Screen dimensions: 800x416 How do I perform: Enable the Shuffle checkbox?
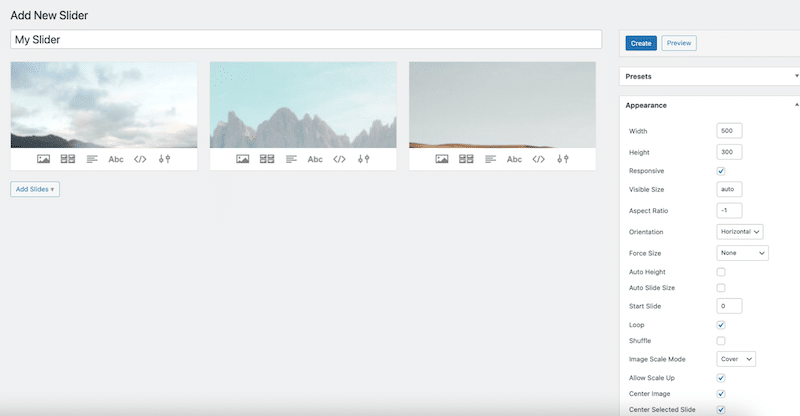tap(721, 341)
